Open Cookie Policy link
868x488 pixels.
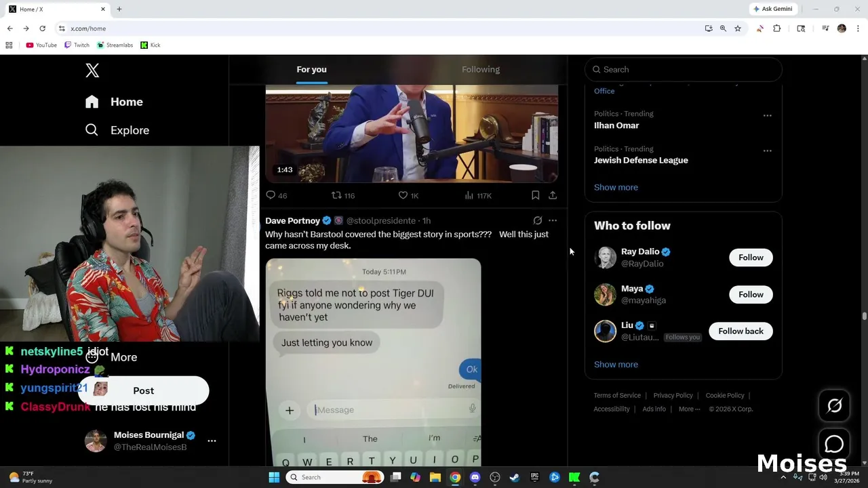[x=725, y=395]
